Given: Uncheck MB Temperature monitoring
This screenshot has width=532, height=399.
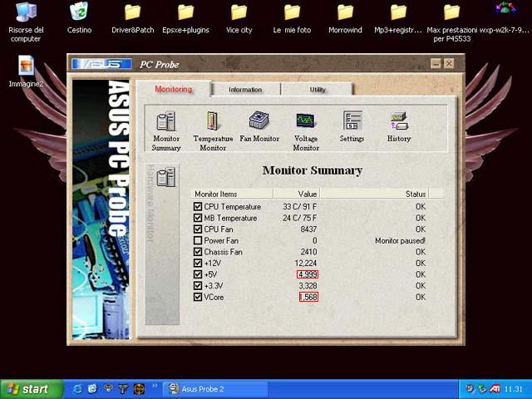Looking at the screenshot, I should tap(198, 218).
